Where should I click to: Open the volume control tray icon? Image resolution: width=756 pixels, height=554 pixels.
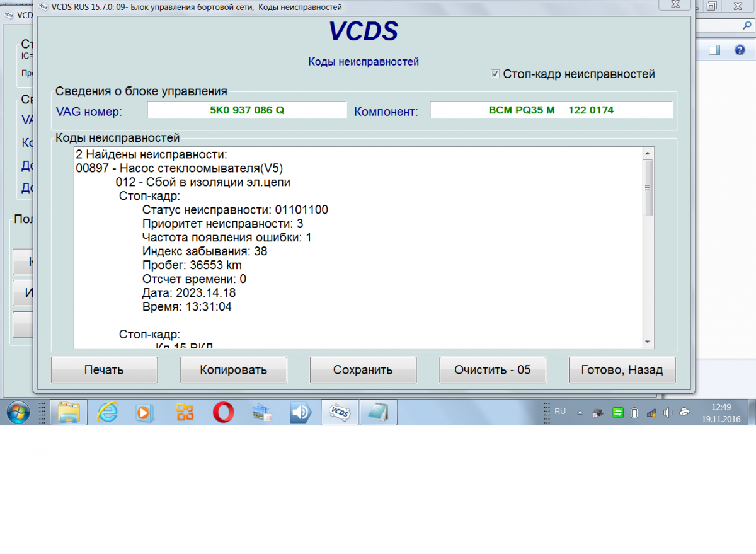pyautogui.click(x=668, y=413)
